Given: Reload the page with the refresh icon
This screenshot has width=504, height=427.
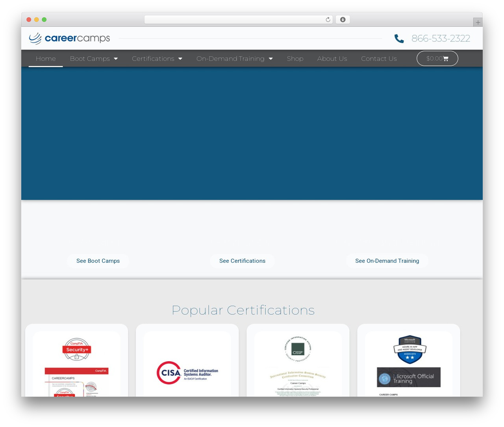Looking at the screenshot, I should [x=328, y=20].
